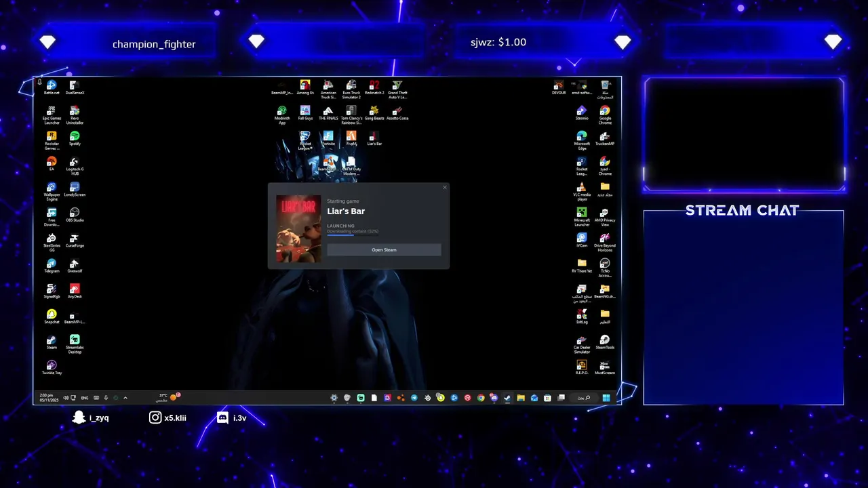This screenshot has height=488, width=868.
Task: Open Streamlabs Desktop shortcut icon
Action: coord(75,344)
